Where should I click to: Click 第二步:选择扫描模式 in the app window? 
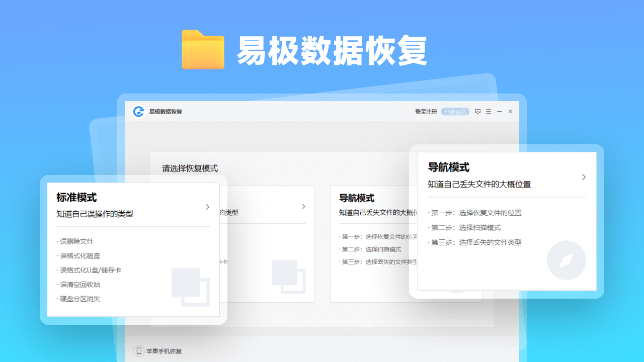click(370, 249)
